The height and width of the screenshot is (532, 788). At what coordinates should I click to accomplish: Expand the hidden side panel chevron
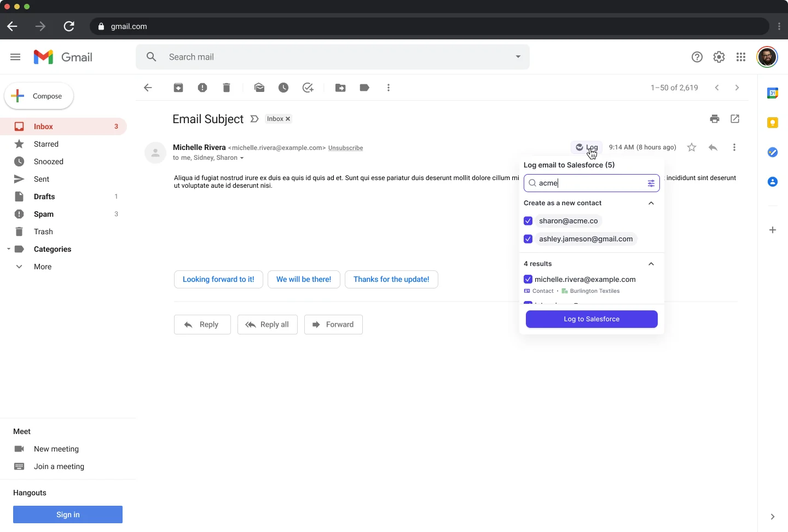point(773,517)
